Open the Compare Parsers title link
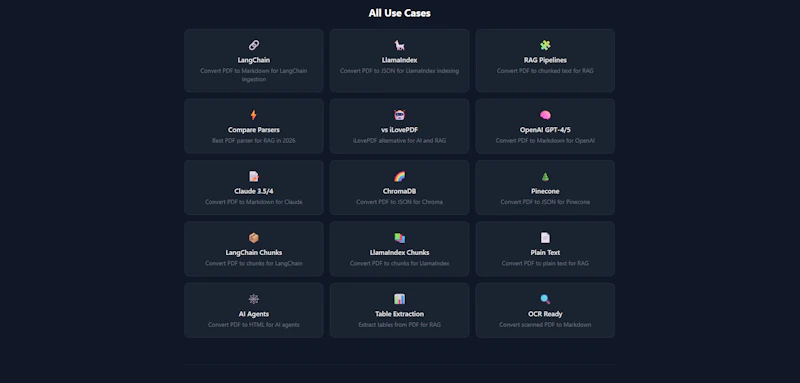The height and width of the screenshot is (383, 800). pyautogui.click(x=254, y=130)
